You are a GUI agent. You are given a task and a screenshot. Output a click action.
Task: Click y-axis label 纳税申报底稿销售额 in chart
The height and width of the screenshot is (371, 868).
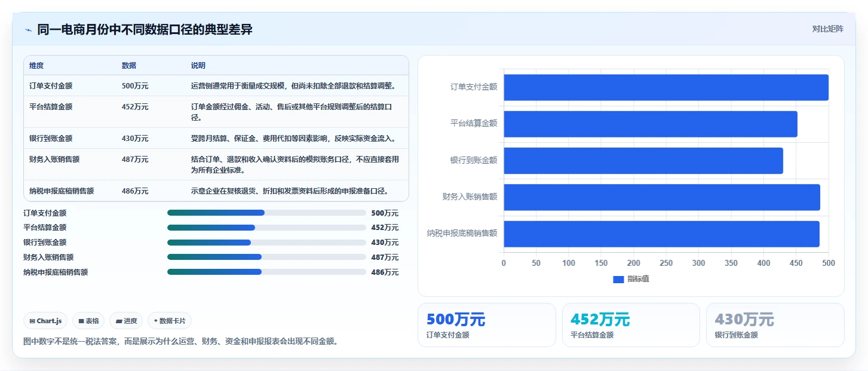pyautogui.click(x=462, y=234)
